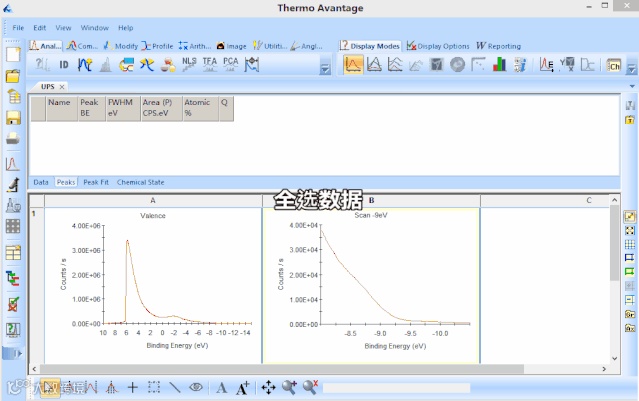Click the printer icon in left sidebar
The width and height of the screenshot is (639, 401).
[x=13, y=139]
